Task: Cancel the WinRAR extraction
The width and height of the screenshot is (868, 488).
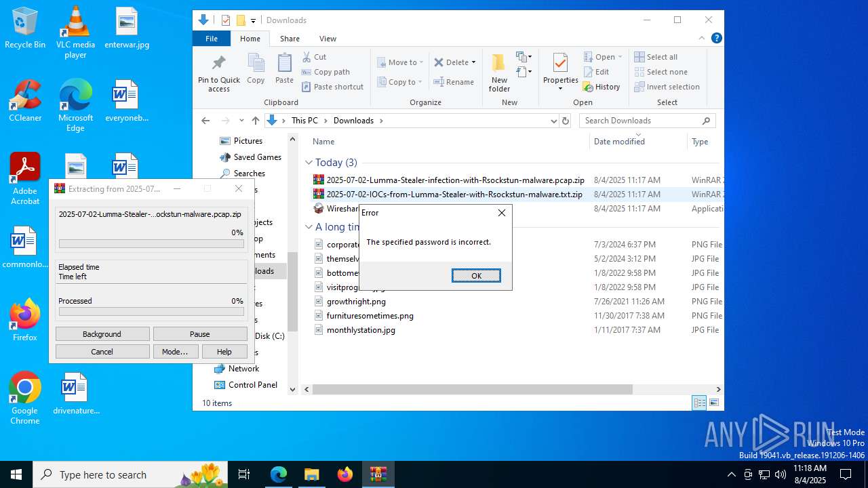Action: [102, 352]
